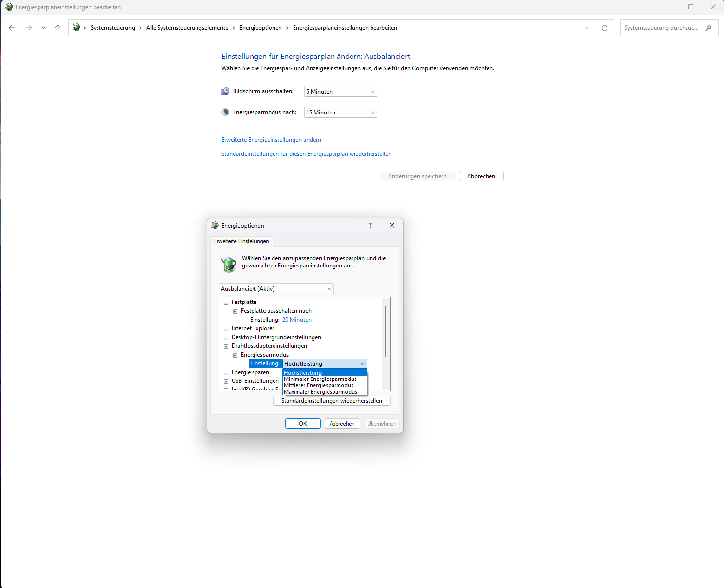
Task: Click Abbrechen in the Energieoptionen dialog
Action: click(x=342, y=424)
